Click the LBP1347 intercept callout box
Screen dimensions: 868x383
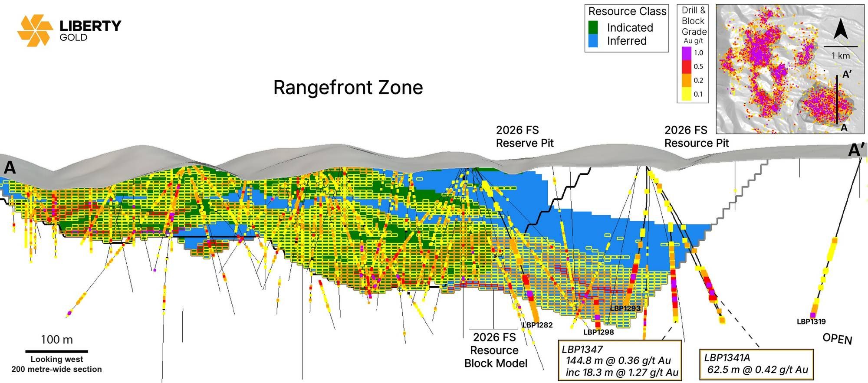(x=620, y=360)
